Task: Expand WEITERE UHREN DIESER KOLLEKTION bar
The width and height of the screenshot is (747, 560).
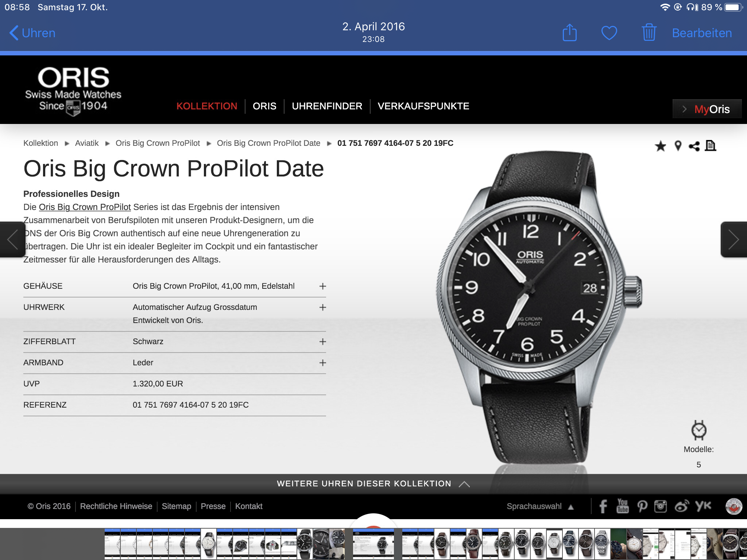Action: 373,484
